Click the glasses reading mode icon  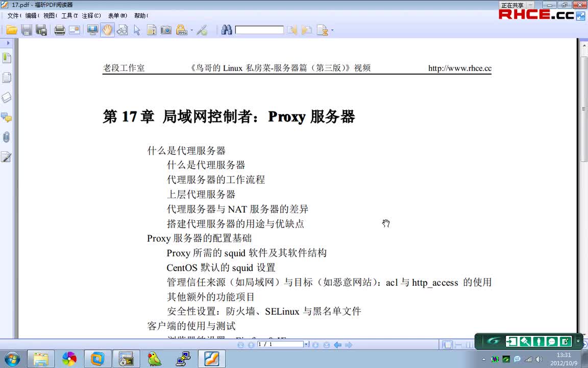122,30
